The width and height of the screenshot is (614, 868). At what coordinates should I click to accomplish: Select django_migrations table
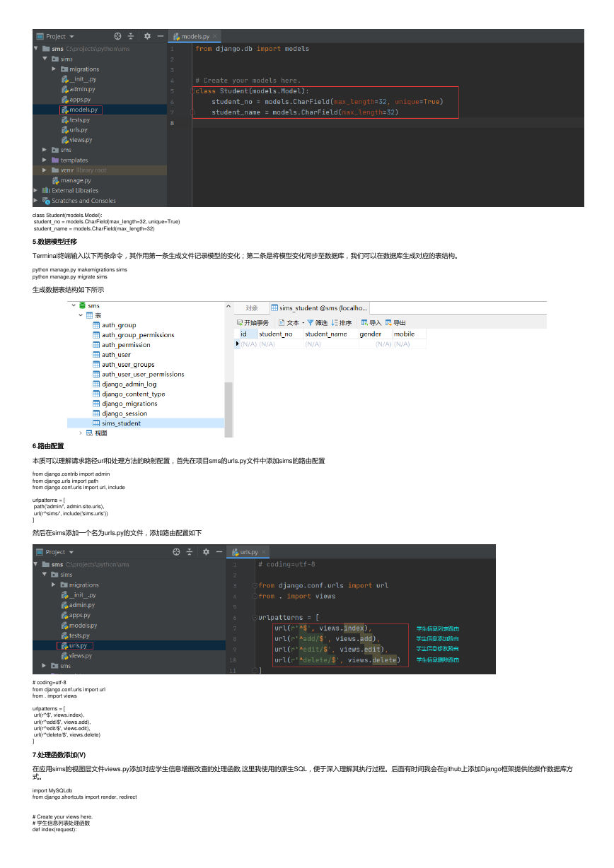click(125, 404)
